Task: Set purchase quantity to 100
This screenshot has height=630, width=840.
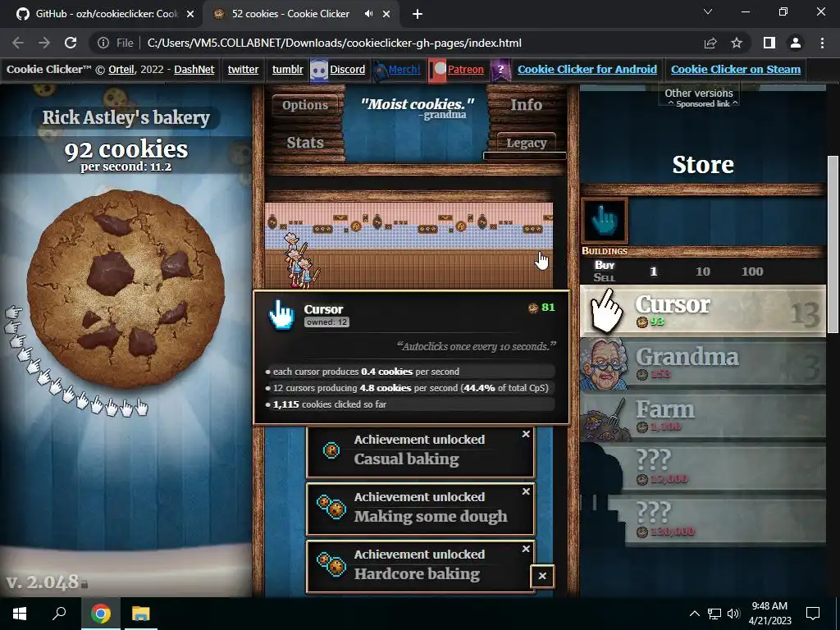Action: (752, 272)
